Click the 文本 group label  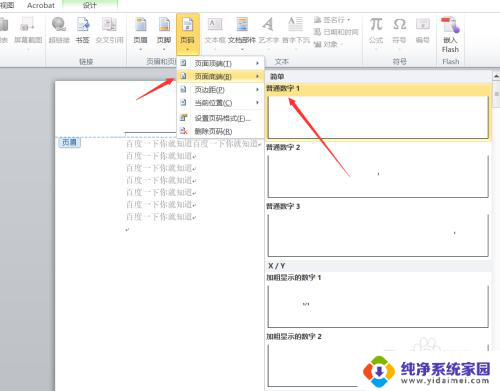click(282, 61)
